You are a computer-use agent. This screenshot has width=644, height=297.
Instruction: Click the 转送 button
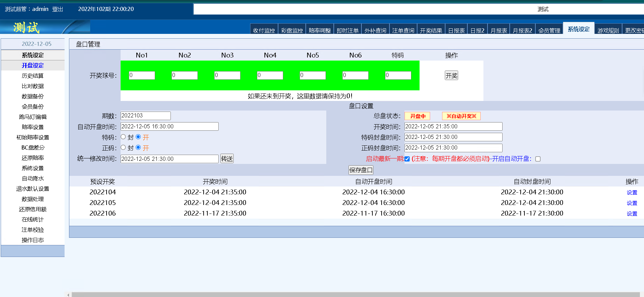coord(227,159)
